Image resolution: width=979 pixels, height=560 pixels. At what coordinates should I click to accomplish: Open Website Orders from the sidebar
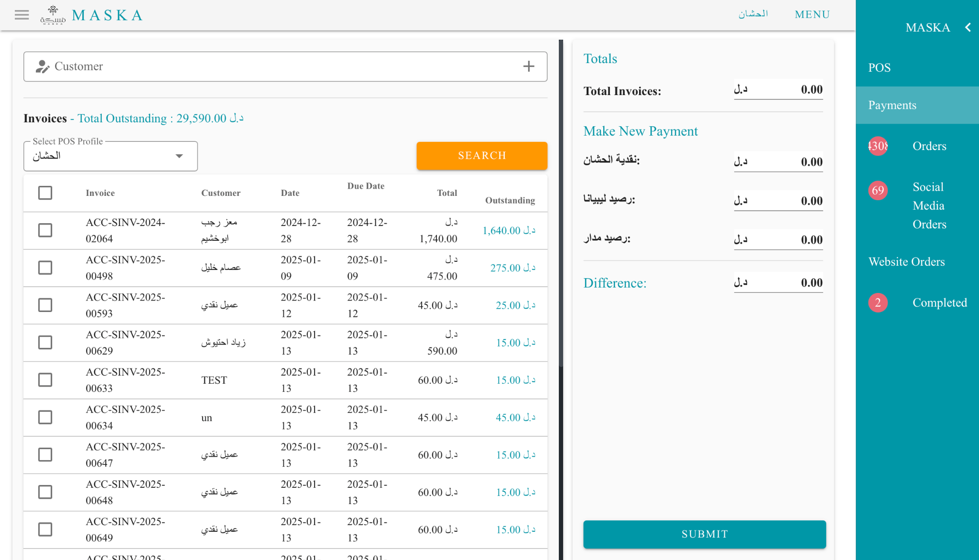tap(906, 262)
